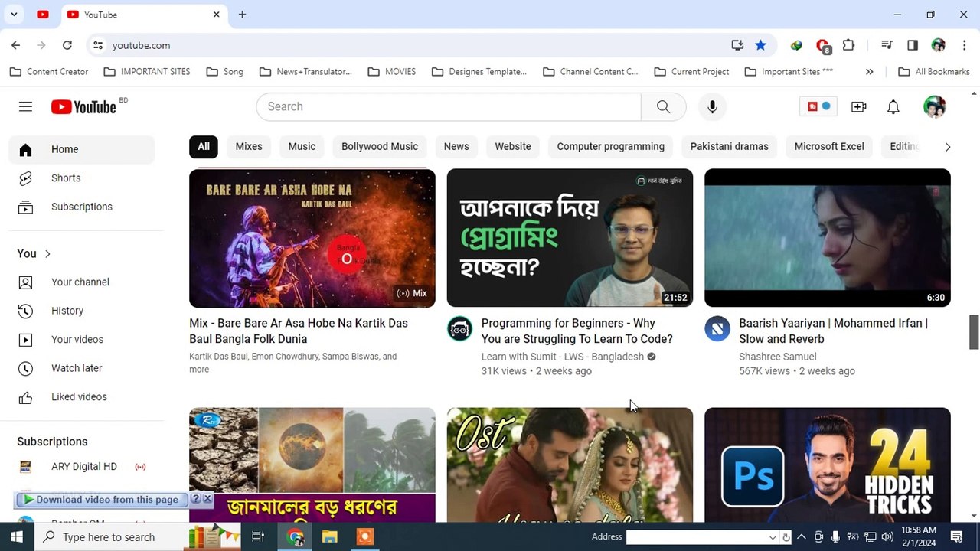Click the recording extension icon beside Create
Screen dimensions: 980x551
click(818, 106)
